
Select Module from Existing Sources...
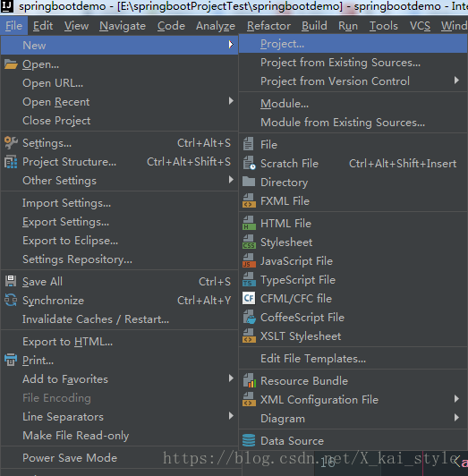353,123
